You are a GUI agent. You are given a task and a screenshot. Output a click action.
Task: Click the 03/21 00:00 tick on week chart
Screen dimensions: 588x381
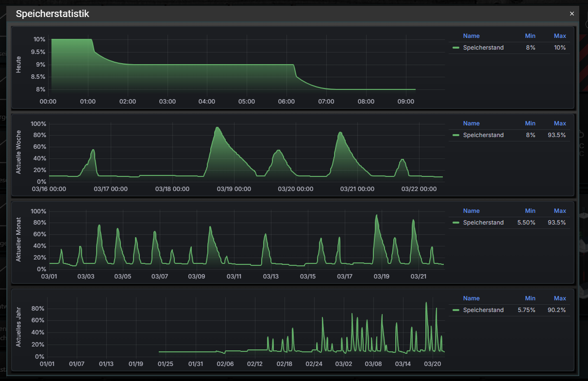coord(357,189)
